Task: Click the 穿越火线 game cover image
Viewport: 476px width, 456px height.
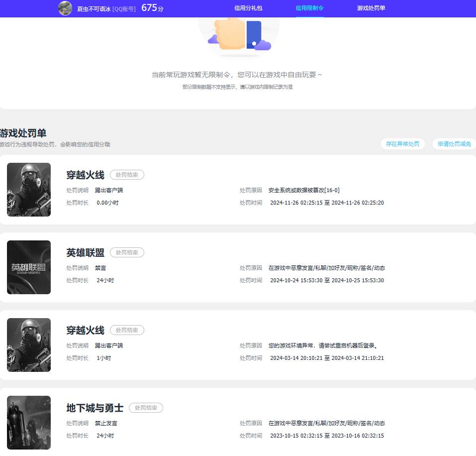Action: coord(28,190)
